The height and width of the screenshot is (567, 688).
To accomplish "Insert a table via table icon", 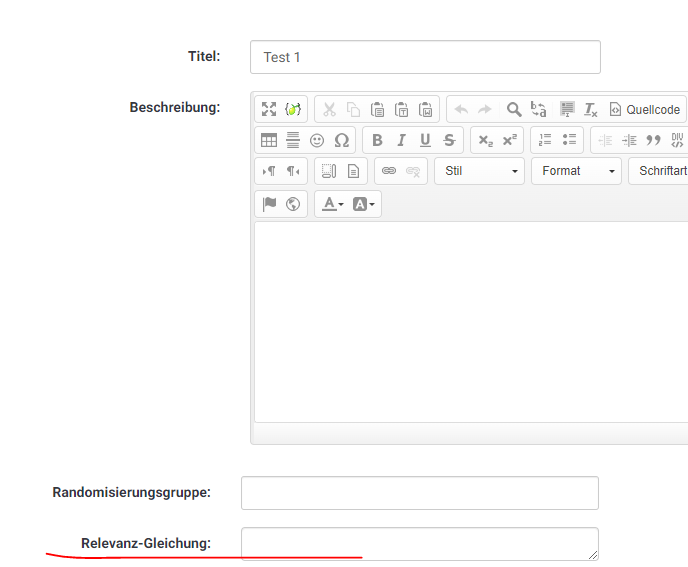I will click(x=269, y=140).
